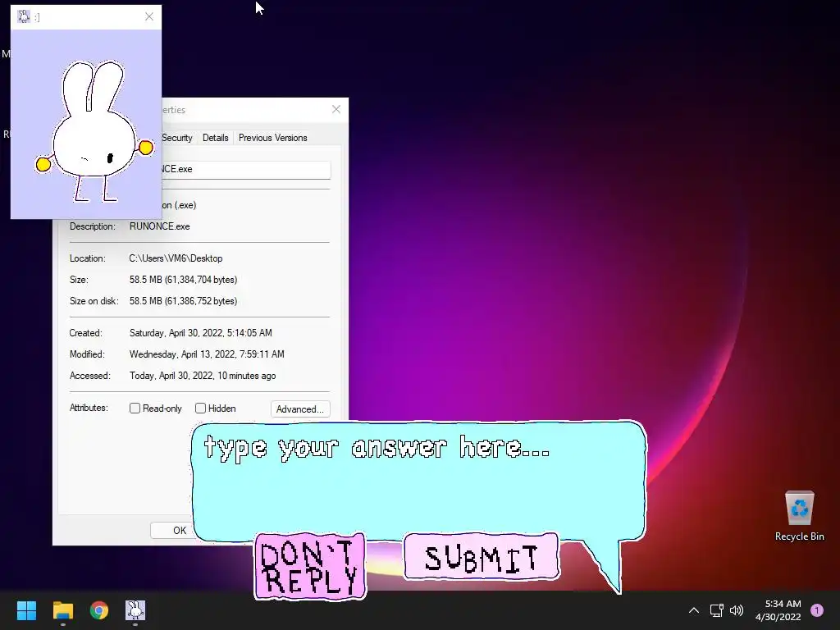Click the 'type your answer here' field
Screen dimensions: 840x630
[418, 479]
